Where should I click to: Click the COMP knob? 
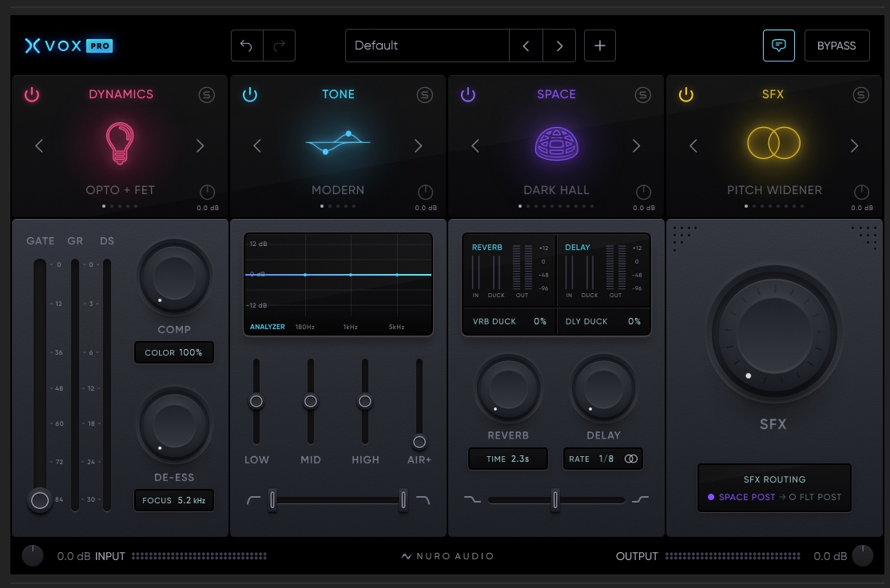coord(174,277)
